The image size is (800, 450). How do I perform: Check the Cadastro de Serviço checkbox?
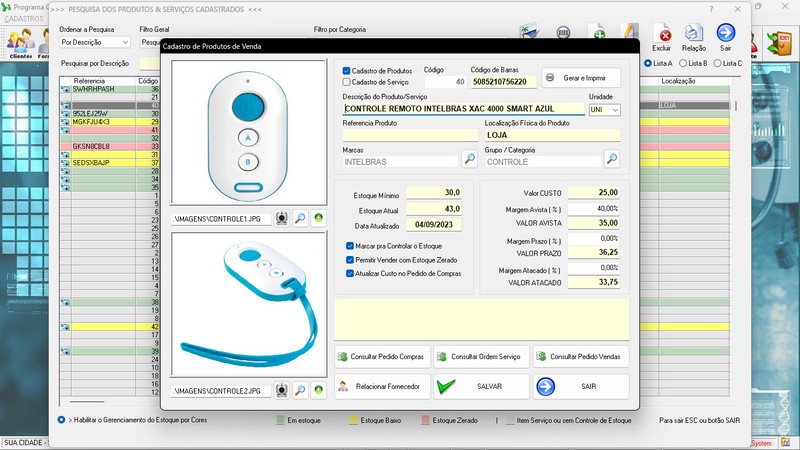(347, 82)
